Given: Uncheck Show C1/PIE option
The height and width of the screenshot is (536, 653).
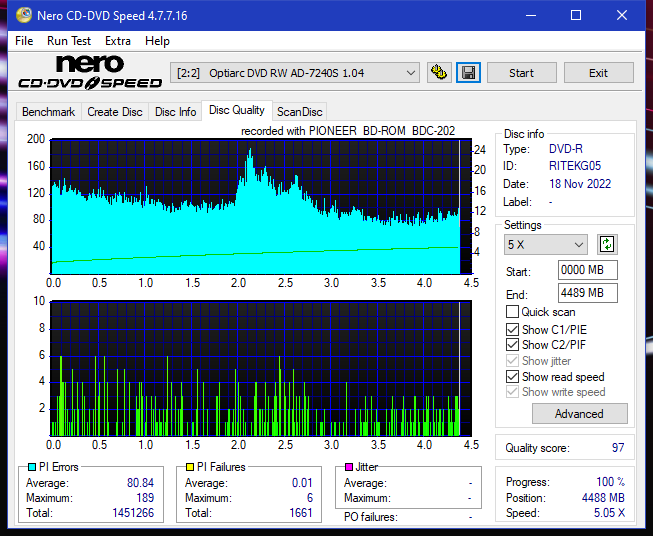Looking at the screenshot, I should (512, 329).
